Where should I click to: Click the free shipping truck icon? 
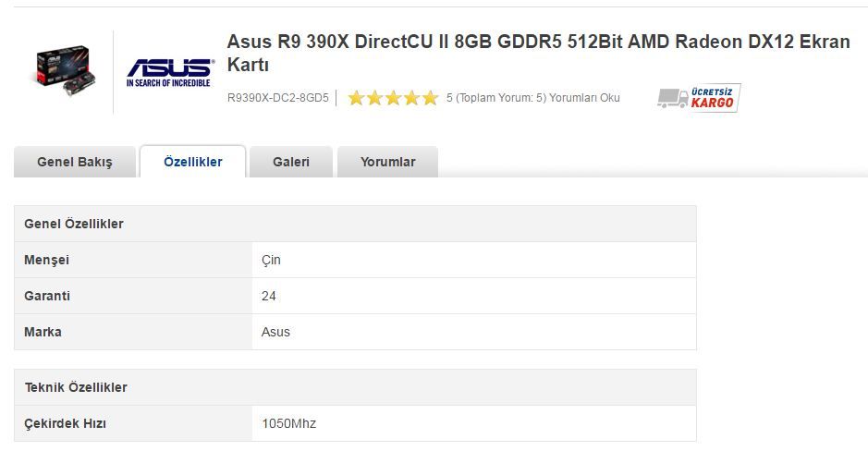pos(672,98)
